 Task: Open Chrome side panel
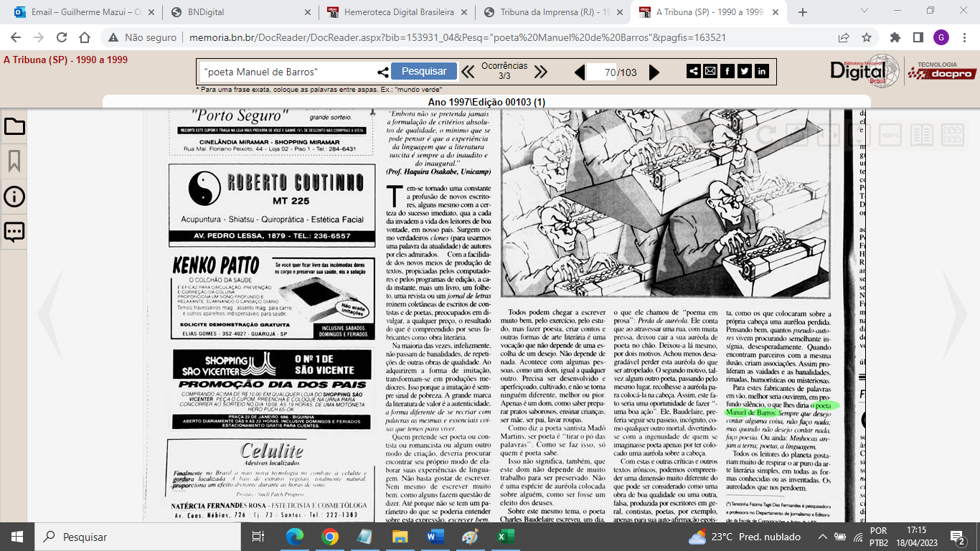point(918,37)
